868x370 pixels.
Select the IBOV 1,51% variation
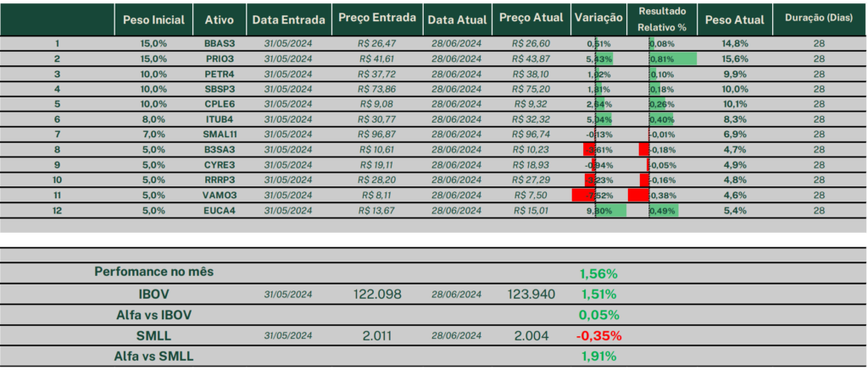(598, 295)
